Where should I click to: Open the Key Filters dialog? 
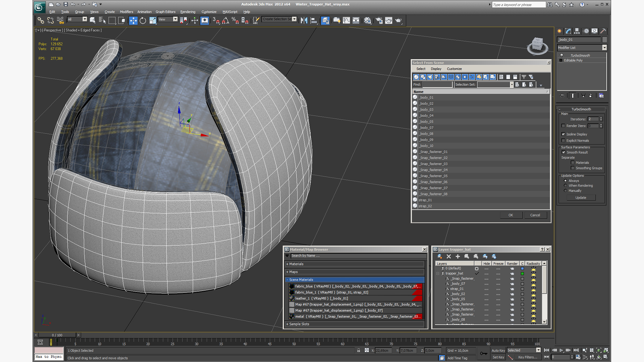[527, 357]
